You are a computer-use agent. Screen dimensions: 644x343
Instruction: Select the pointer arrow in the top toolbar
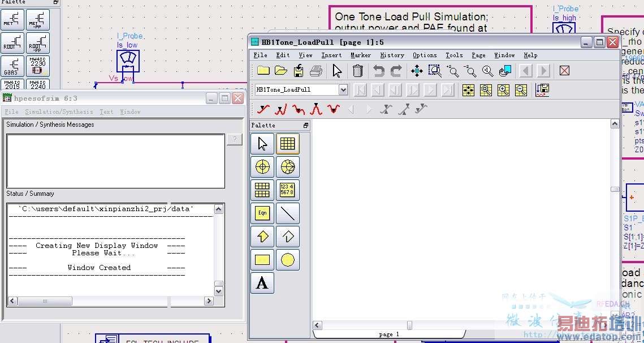point(337,71)
